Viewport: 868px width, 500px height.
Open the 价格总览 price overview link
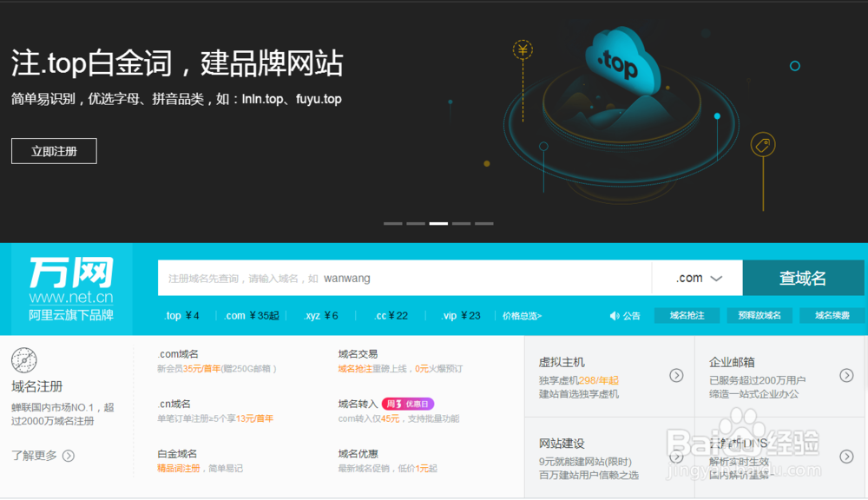pyautogui.click(x=522, y=316)
